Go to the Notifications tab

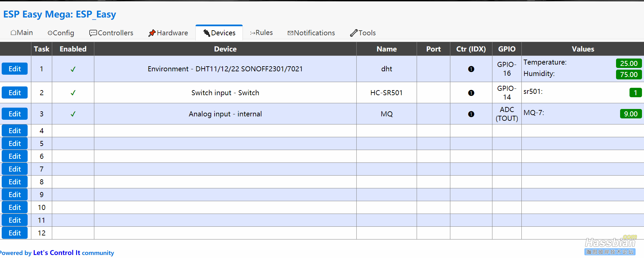coord(311,33)
